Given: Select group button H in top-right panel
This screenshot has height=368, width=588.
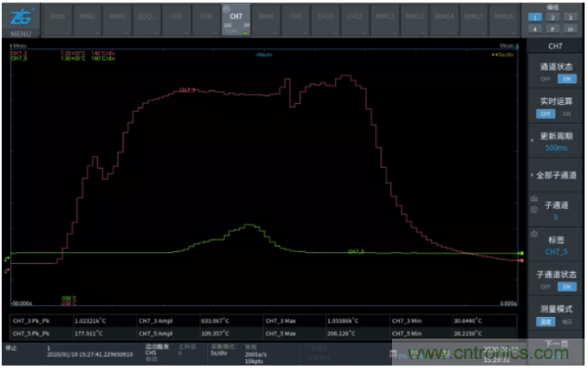Looking at the screenshot, I should click(x=570, y=28).
